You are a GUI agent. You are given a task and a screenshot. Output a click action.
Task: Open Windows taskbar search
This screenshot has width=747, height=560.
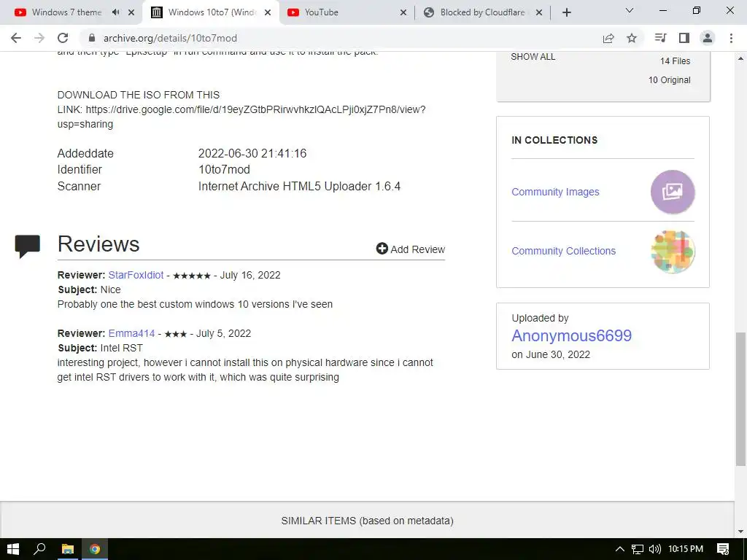40,549
